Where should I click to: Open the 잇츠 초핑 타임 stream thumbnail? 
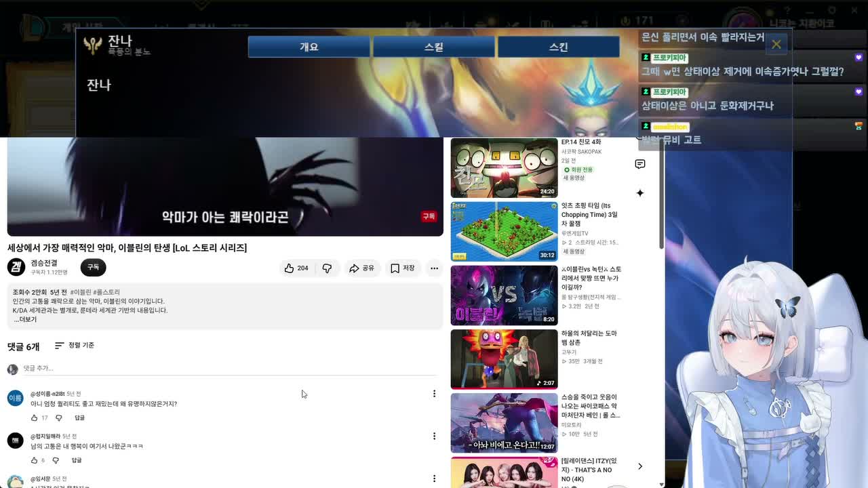[x=504, y=231]
